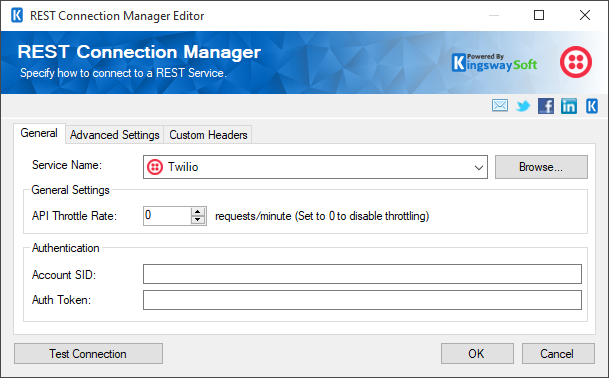Image resolution: width=609 pixels, height=378 pixels.
Task: Click "Specify how to connect to a REST Service."
Action: (123, 73)
